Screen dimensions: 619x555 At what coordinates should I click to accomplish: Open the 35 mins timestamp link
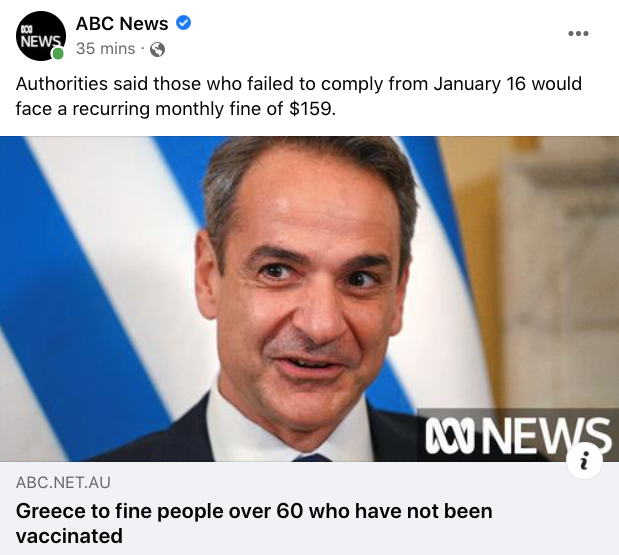pyautogui.click(x=105, y=49)
